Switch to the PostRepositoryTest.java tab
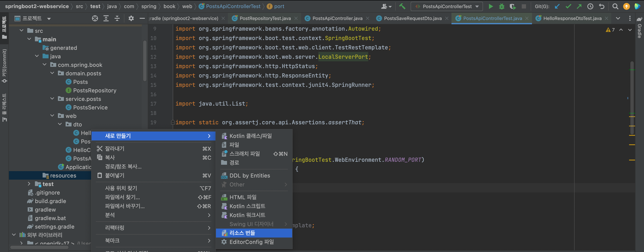Viewport: 644px width, 252px height. (265, 18)
